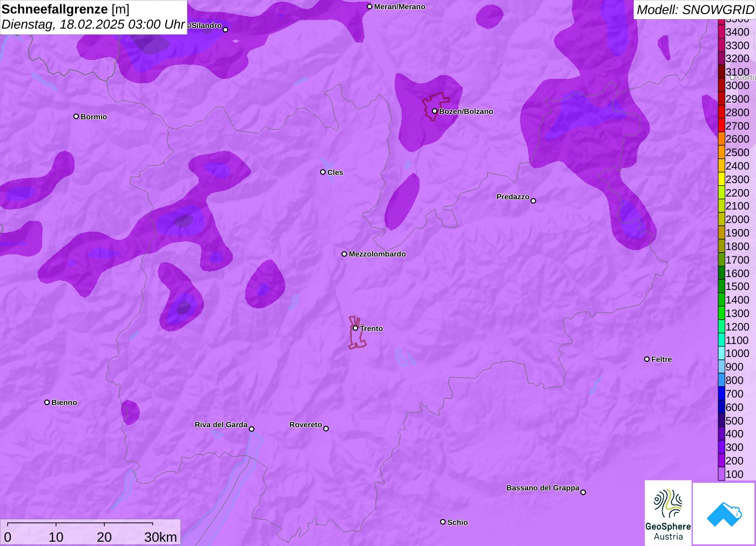Click the Bozen/Bolzano label text
This screenshot has width=756, height=546.
tap(466, 111)
